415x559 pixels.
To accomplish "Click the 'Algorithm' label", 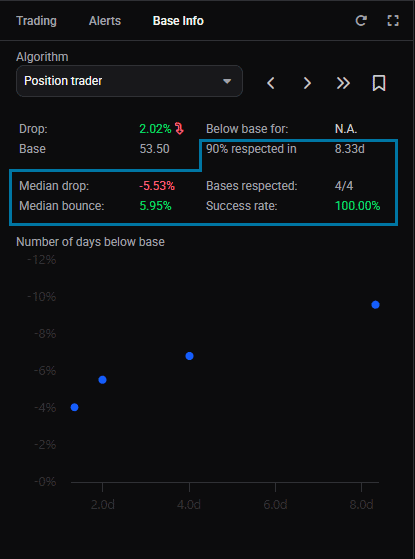I will [42, 57].
